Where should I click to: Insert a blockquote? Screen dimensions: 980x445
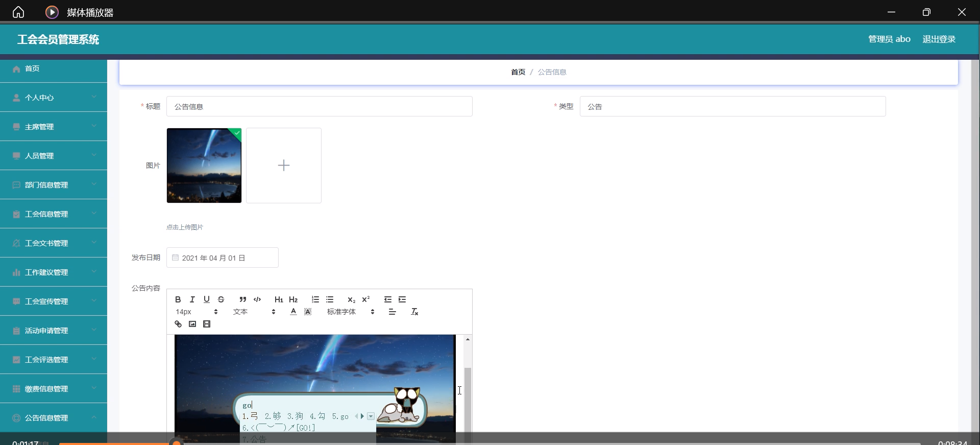click(243, 299)
